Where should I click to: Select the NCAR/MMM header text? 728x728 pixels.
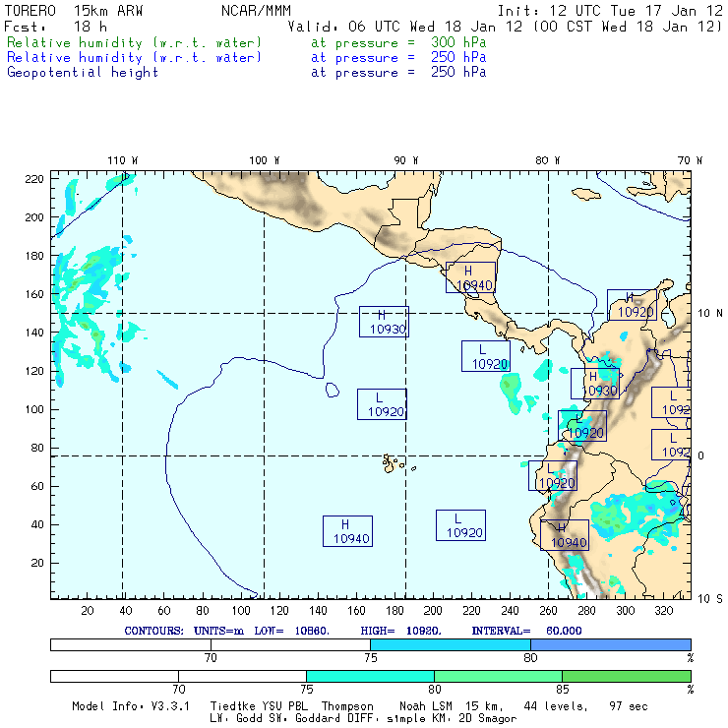[256, 11]
